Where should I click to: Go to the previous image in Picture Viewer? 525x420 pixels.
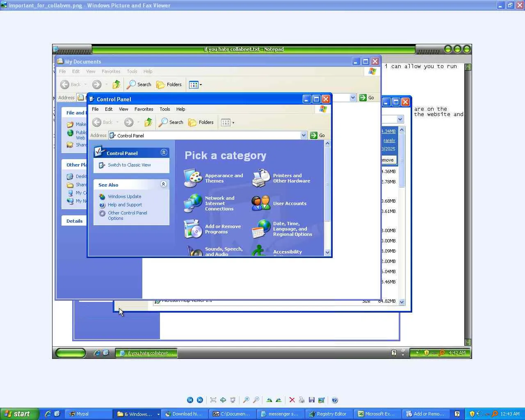click(x=190, y=400)
